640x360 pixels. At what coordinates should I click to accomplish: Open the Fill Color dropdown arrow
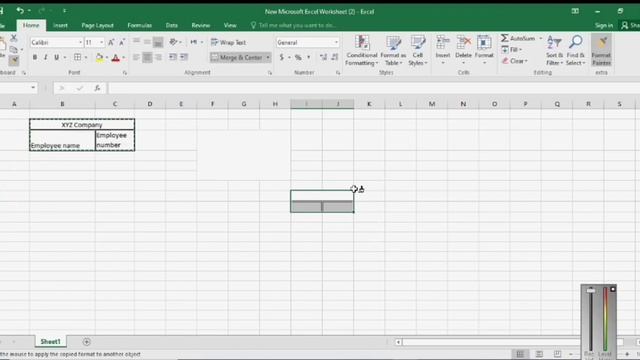[x=107, y=58]
